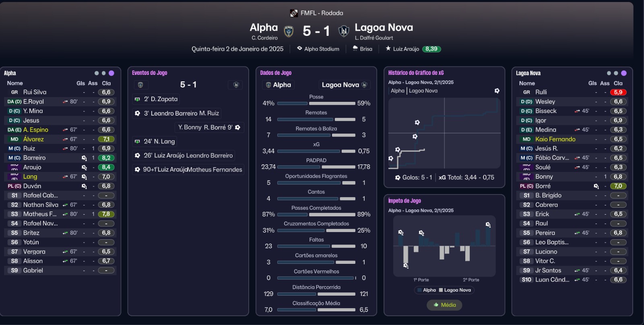Click the Brisa weather icon
Image resolution: width=644 pixels, height=325 pixels.
355,48
